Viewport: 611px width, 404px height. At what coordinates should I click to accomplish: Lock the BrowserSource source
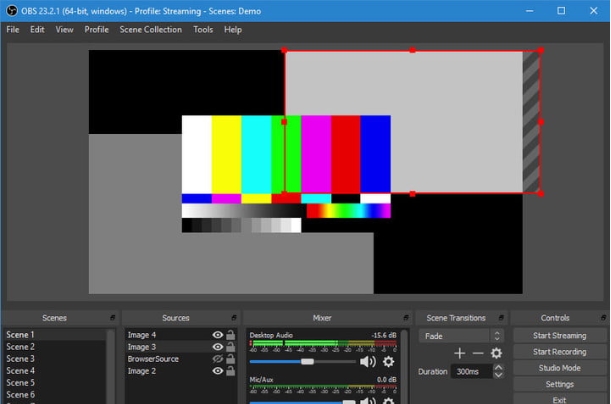click(231, 359)
